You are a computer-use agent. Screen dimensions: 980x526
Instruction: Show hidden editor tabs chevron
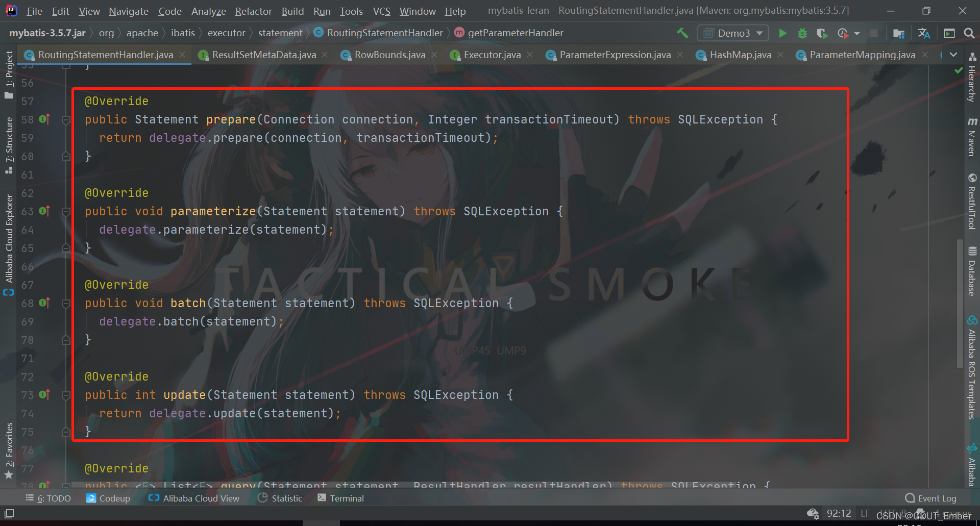[953, 55]
